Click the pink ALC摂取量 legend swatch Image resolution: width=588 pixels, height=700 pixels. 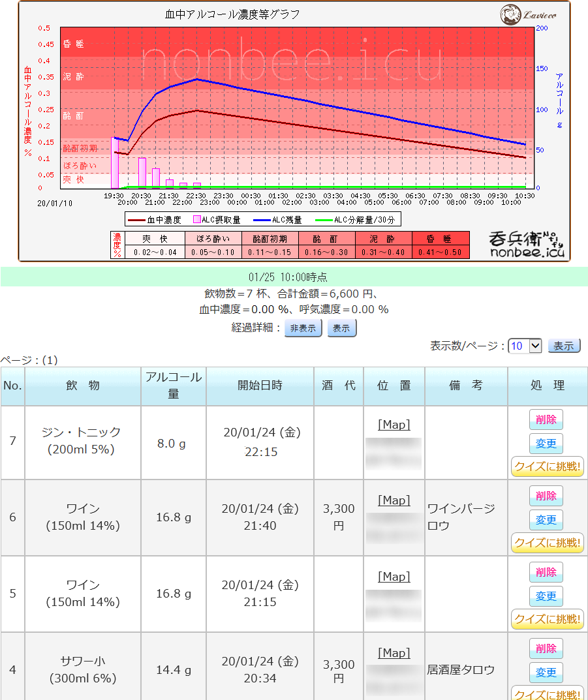click(x=196, y=220)
